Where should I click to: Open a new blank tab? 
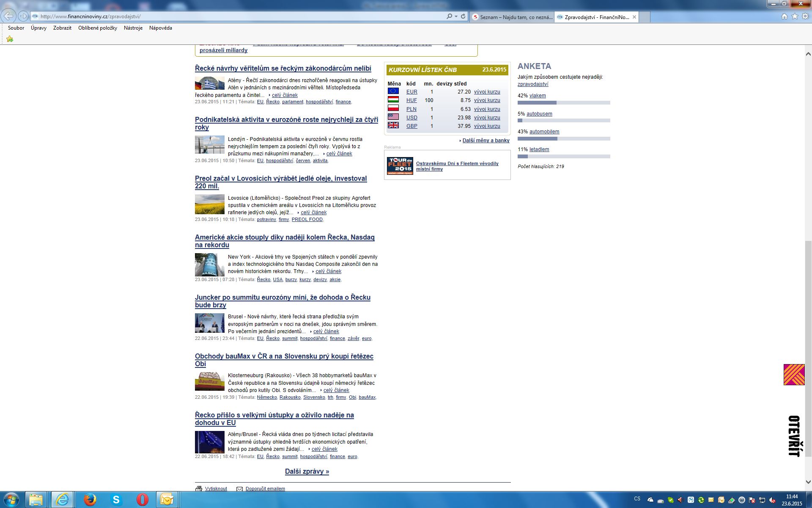pyautogui.click(x=644, y=17)
